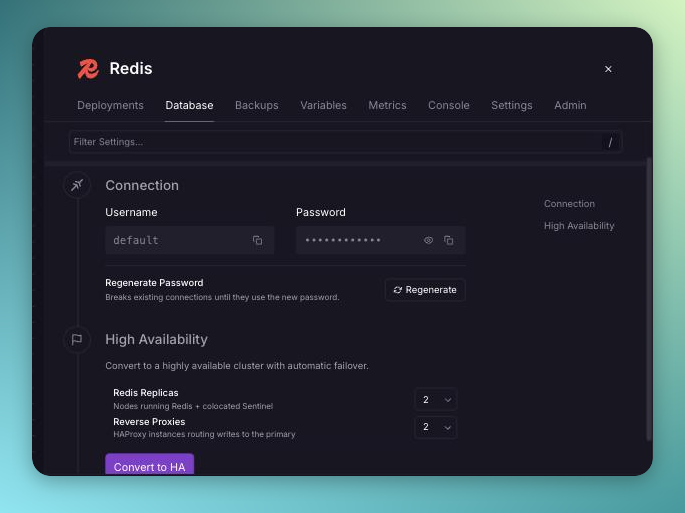The image size is (685, 513).
Task: Click the masked password field
Action: pyautogui.click(x=381, y=240)
